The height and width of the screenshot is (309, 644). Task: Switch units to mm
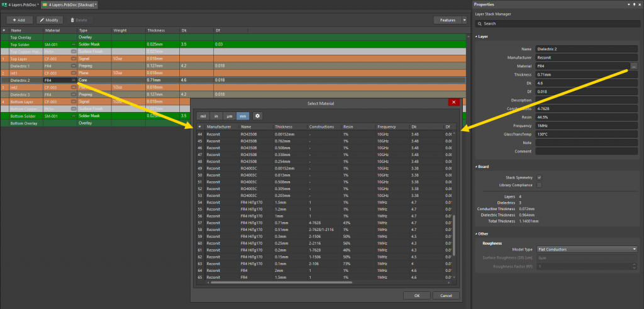point(243,116)
